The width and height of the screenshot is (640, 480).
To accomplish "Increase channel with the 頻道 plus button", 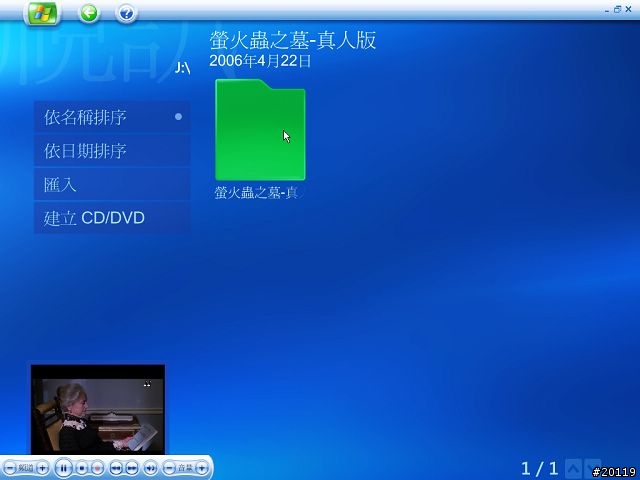I will point(42,468).
